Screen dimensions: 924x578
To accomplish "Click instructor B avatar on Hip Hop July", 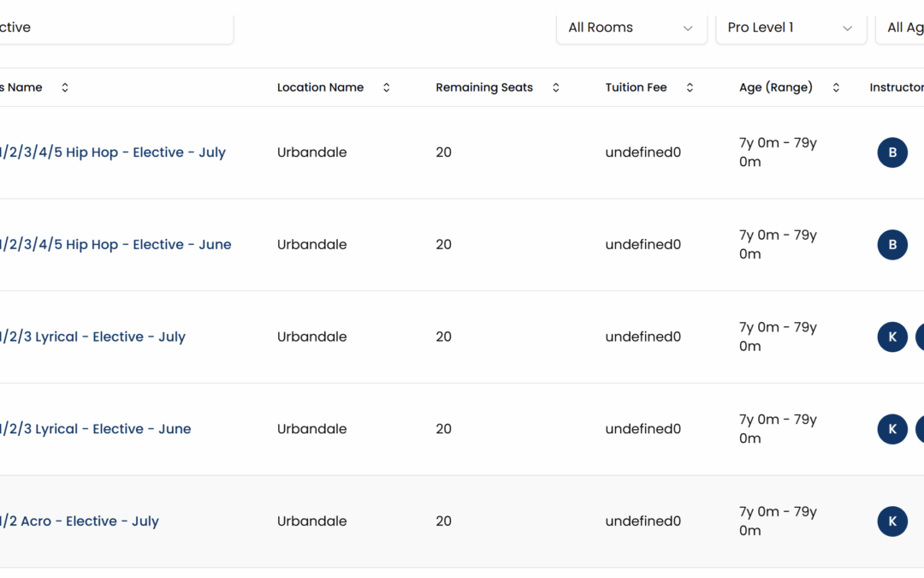I will [x=891, y=152].
